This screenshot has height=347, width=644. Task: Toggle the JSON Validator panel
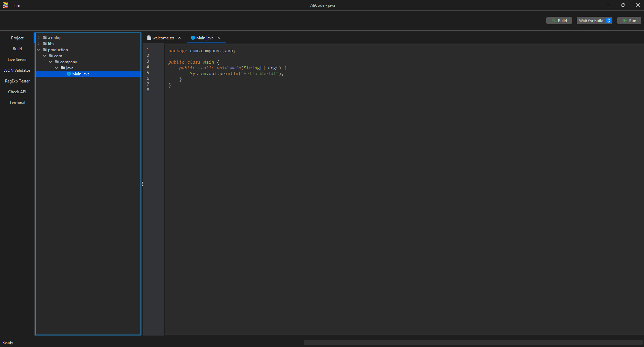[17, 70]
